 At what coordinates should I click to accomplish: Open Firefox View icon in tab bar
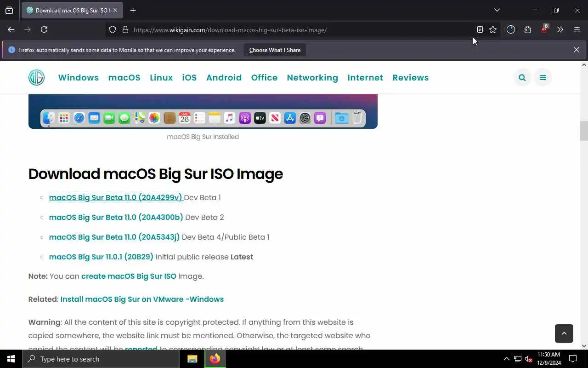click(9, 10)
